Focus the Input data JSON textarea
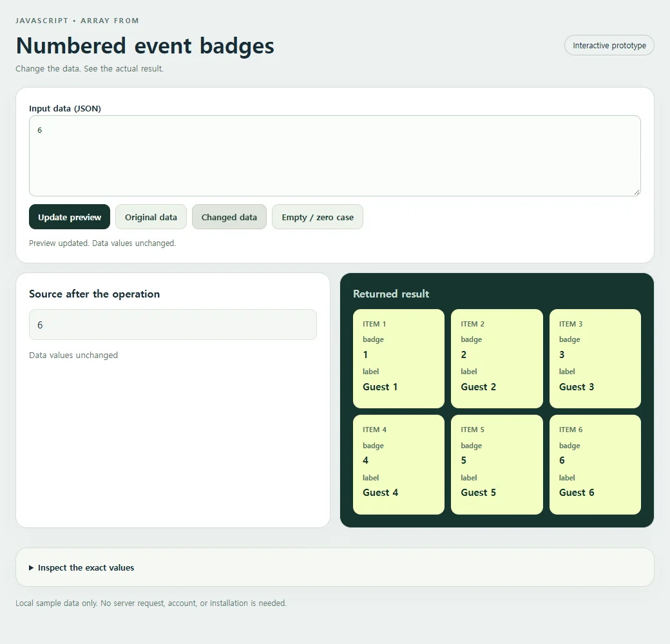 pos(334,156)
